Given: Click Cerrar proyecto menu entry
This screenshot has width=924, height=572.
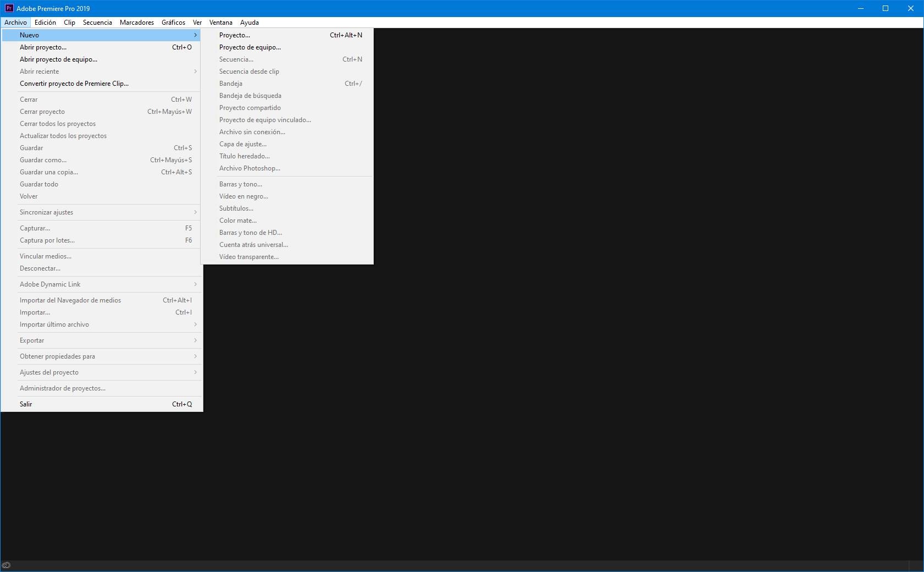Looking at the screenshot, I should tap(102, 112).
